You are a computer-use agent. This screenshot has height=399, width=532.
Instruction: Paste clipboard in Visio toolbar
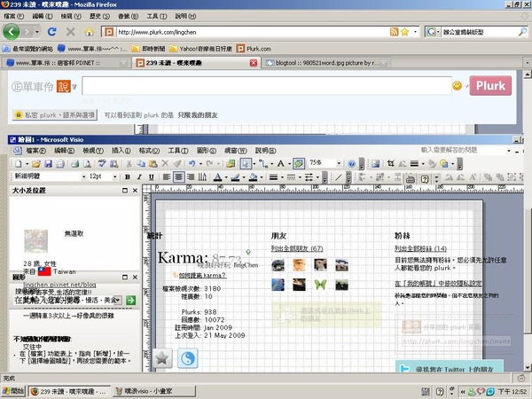(x=153, y=164)
